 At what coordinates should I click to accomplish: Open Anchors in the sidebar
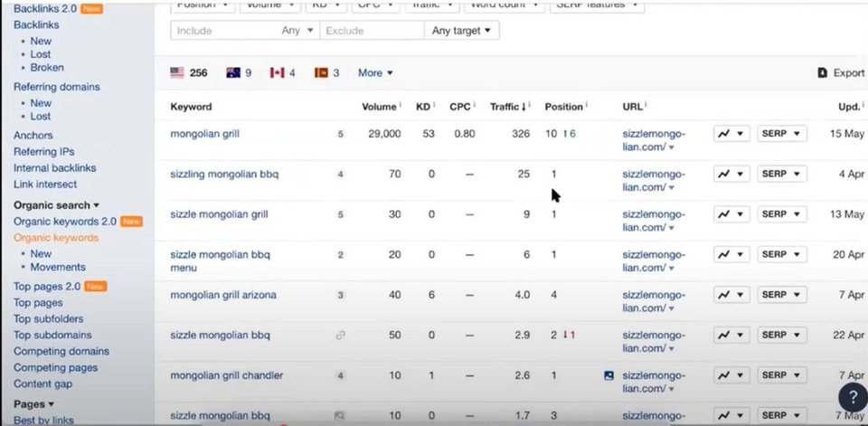pos(33,135)
